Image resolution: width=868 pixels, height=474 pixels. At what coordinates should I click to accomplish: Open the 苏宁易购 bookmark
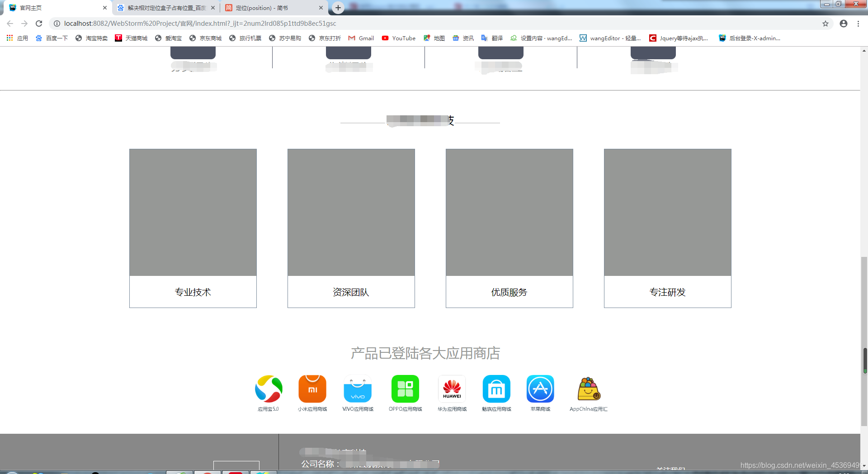pos(285,38)
